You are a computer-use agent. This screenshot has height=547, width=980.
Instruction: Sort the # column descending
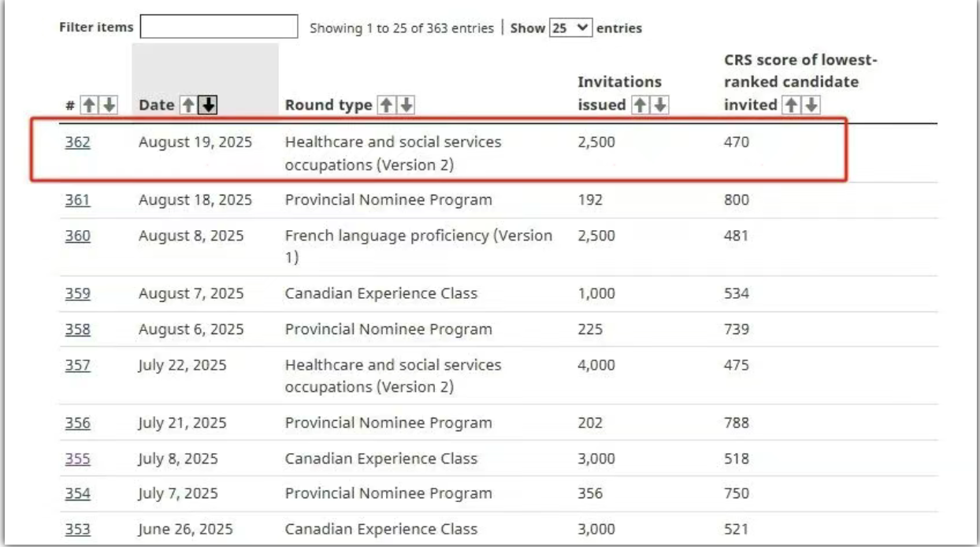pos(109,105)
